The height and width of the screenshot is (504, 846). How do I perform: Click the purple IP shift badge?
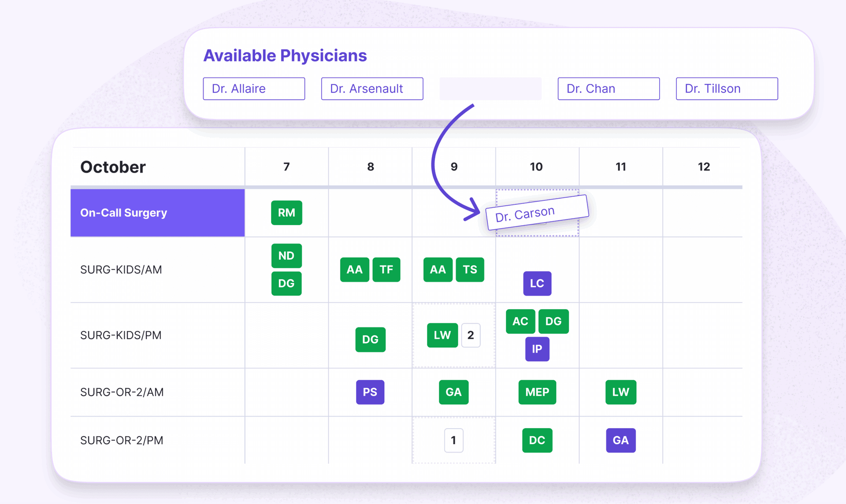click(x=537, y=349)
